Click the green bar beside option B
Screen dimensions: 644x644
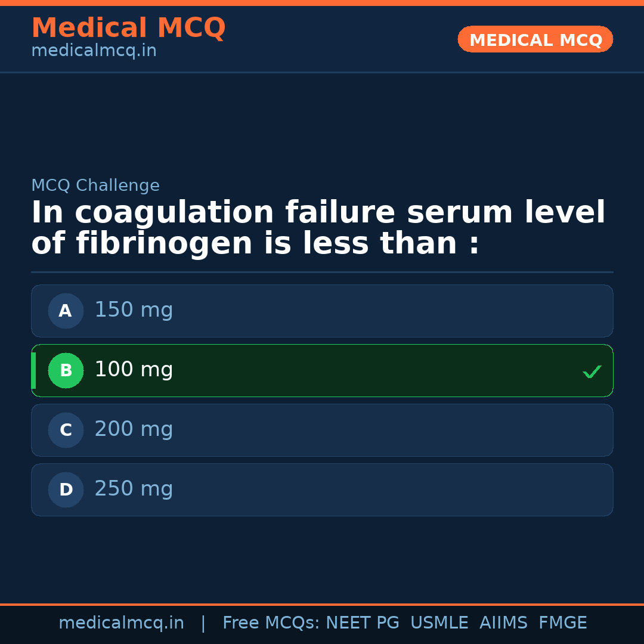pos(33,370)
